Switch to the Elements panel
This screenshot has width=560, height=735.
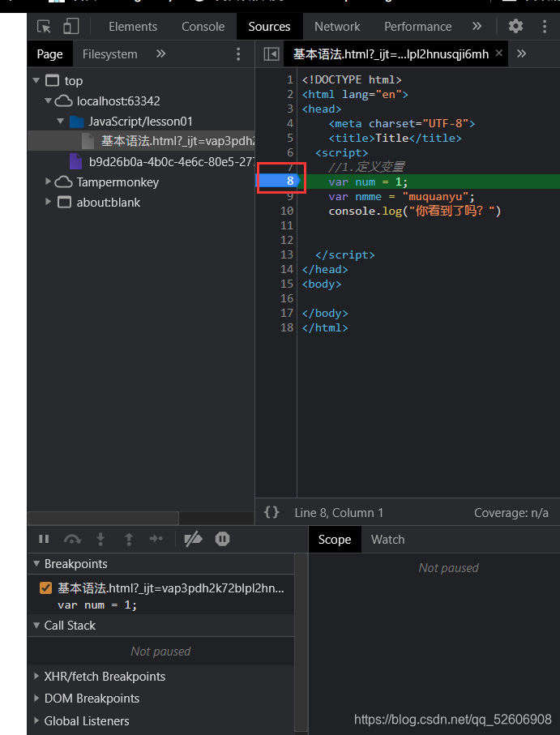tap(133, 27)
